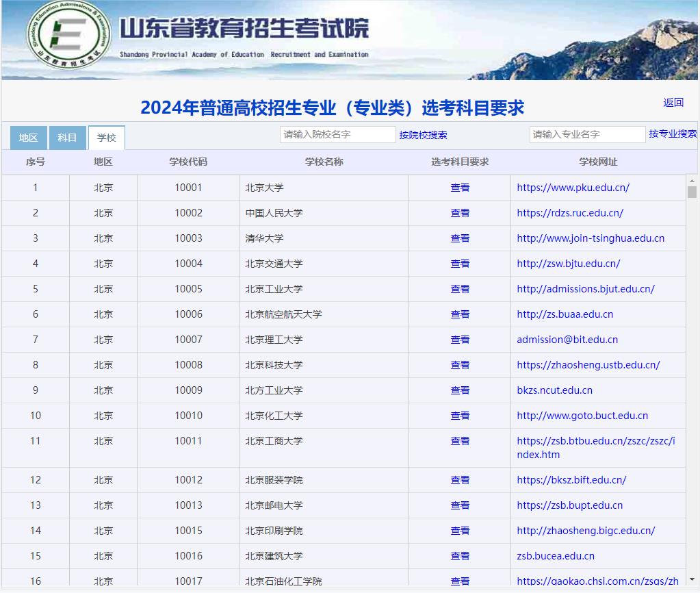Viewport: 700px width, 593px height.
Task: Click the school name 北京航空航天大学
Action: [x=283, y=314]
